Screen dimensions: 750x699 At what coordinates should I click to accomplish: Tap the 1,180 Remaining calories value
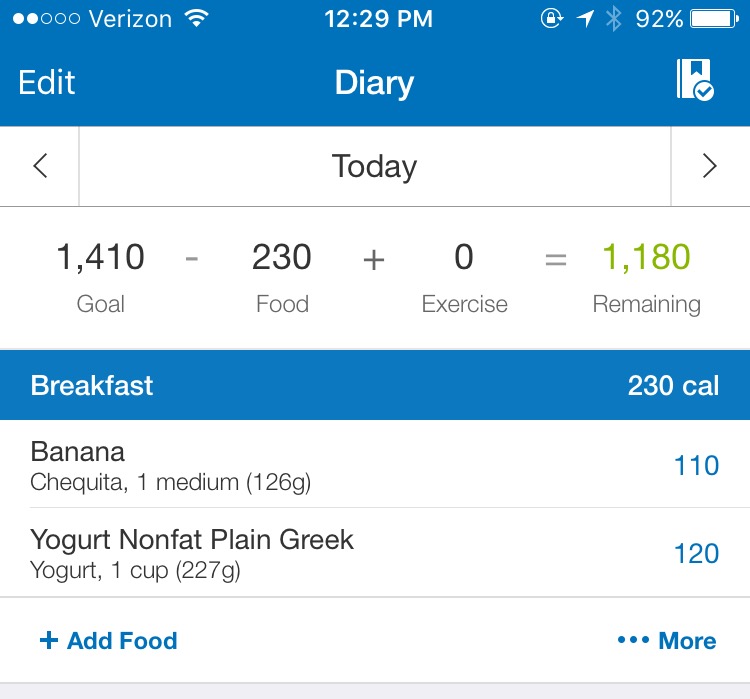click(646, 256)
